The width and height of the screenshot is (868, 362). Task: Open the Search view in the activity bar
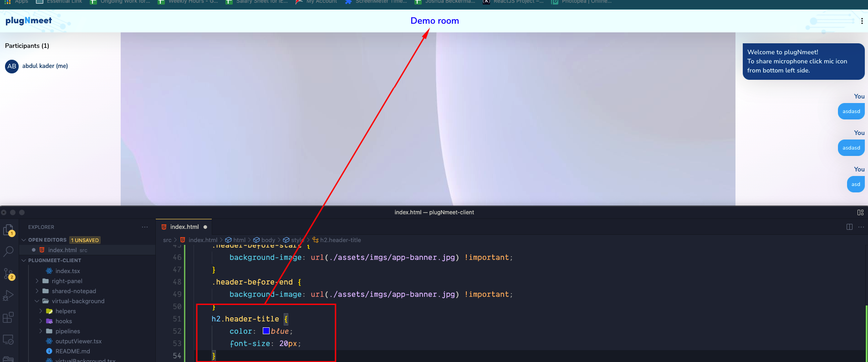point(8,251)
